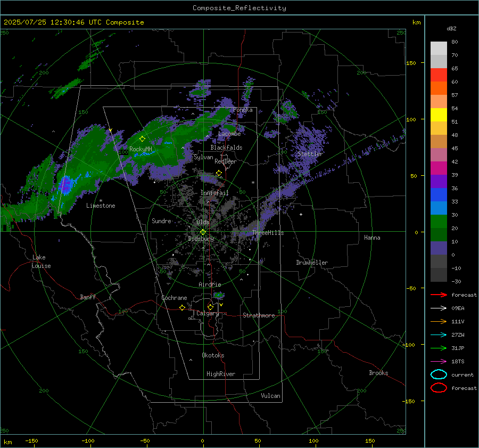The width and height of the screenshot is (479, 448).
Task: Click the Sylvan label
Action: [x=203, y=157]
